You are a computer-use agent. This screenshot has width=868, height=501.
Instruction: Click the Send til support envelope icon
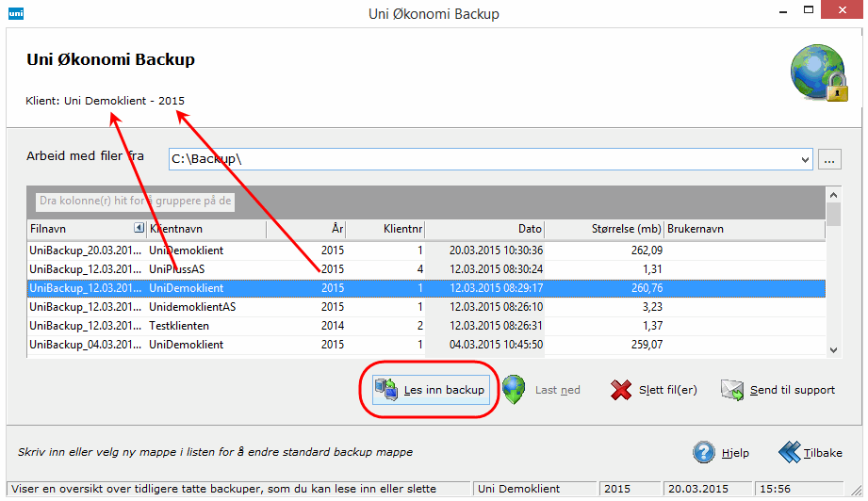coord(733,390)
